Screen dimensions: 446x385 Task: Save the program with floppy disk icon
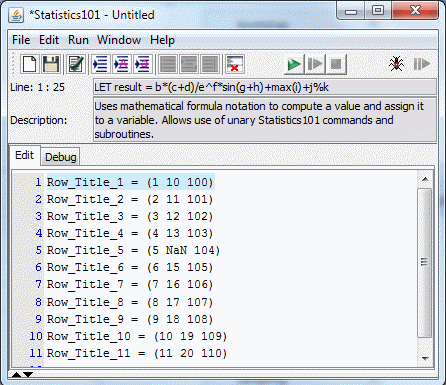(51, 64)
